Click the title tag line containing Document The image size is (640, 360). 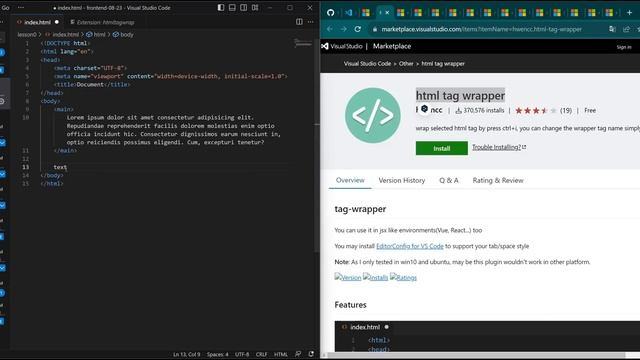click(92, 84)
